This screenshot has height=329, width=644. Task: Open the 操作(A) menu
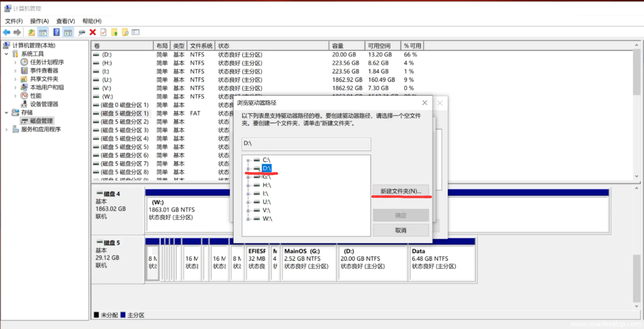click(x=39, y=21)
